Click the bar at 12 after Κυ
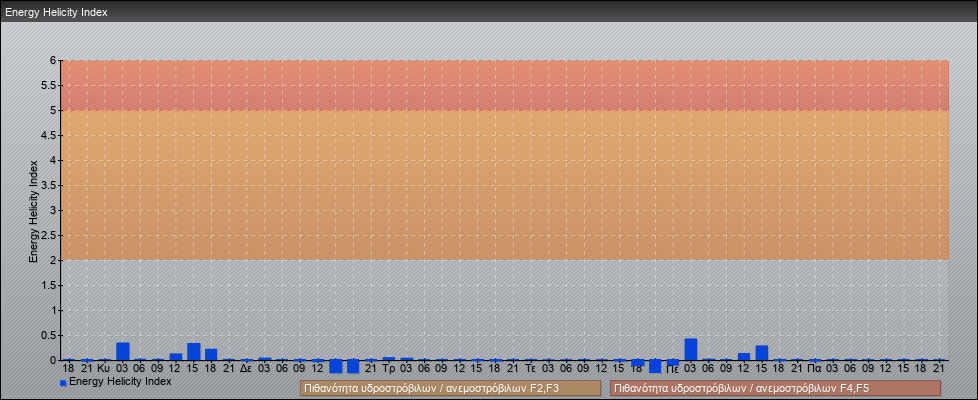Image resolution: width=978 pixels, height=400 pixels. [x=176, y=357]
